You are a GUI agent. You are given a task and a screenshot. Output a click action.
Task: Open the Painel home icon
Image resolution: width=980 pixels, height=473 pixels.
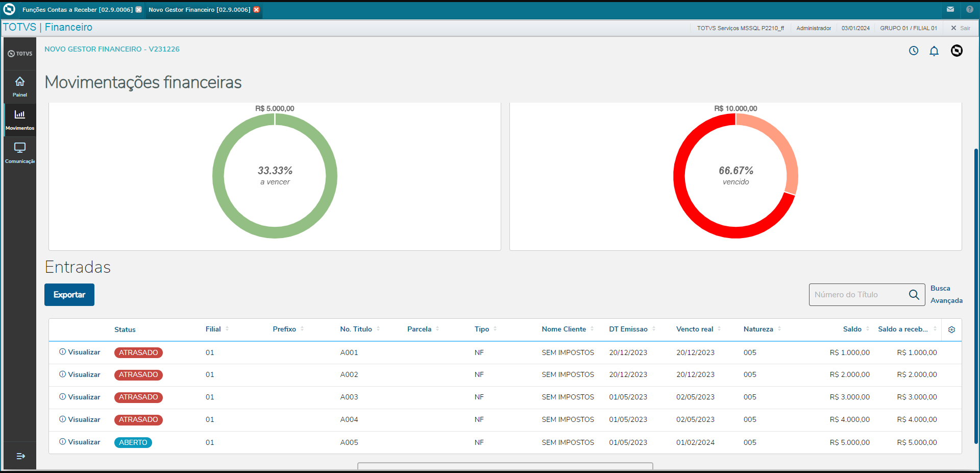coord(20,82)
